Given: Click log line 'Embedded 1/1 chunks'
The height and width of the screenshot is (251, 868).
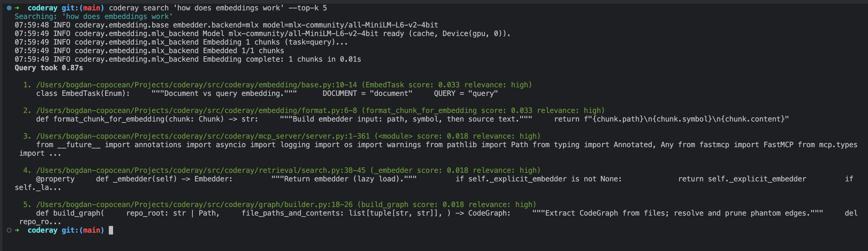Looking at the screenshot, I should click(x=149, y=51).
